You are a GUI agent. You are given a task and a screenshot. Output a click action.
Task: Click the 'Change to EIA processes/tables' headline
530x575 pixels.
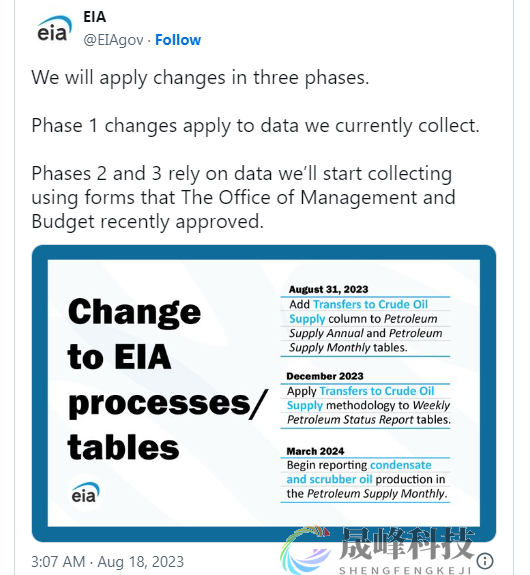click(x=167, y=379)
